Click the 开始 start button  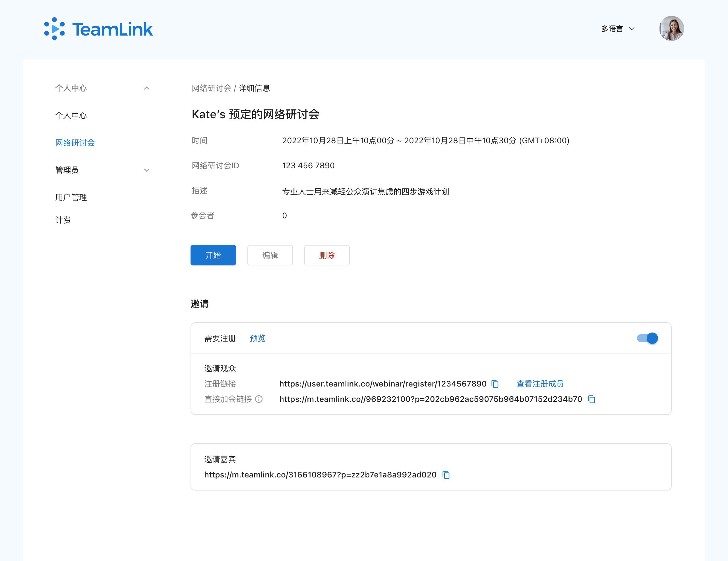pos(213,255)
